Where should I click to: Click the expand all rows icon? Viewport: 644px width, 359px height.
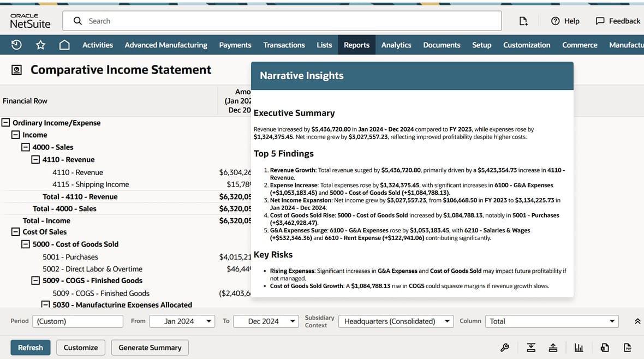(x=530, y=348)
